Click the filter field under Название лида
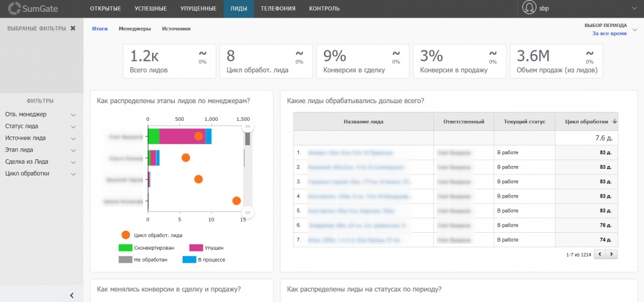This screenshot has height=302, width=644. [x=364, y=138]
